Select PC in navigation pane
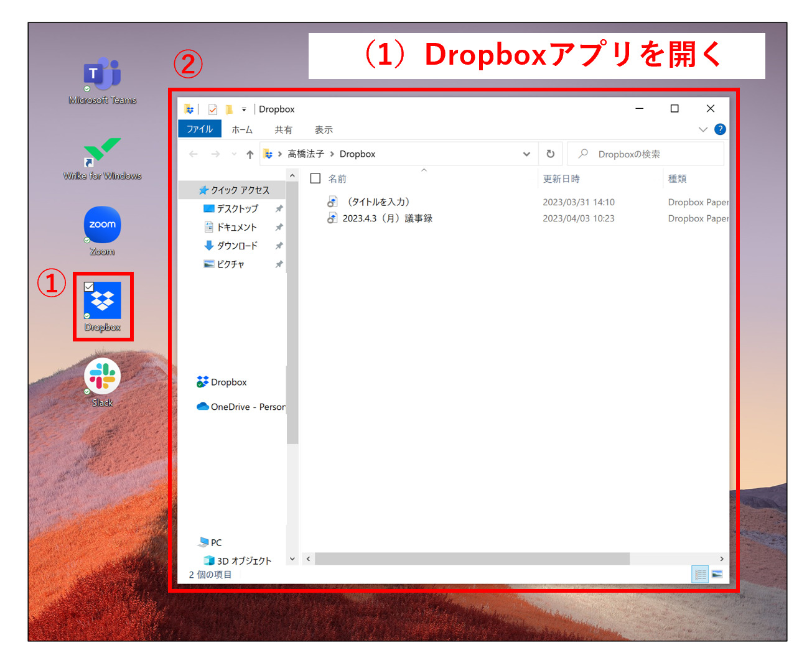The height and width of the screenshot is (663, 812). tap(210, 542)
